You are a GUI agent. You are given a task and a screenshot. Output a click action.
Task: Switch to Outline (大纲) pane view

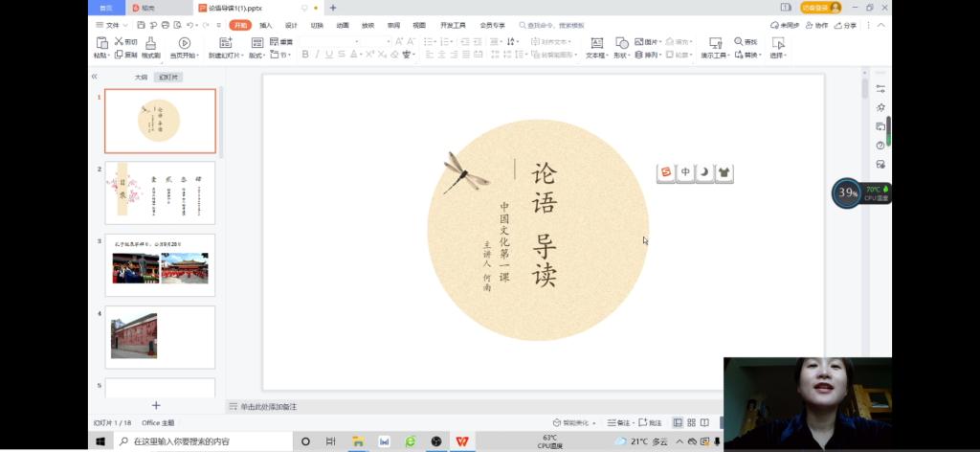click(141, 77)
